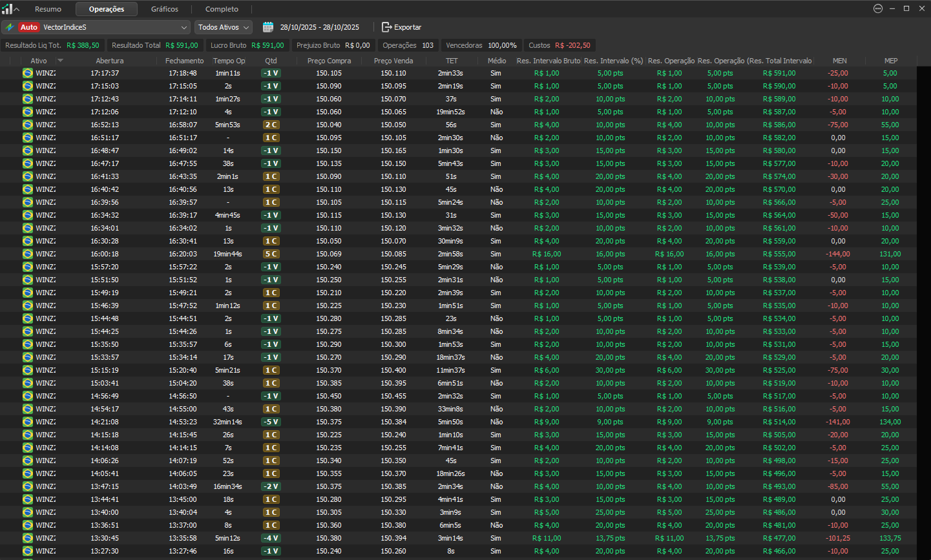
Task: Click the performance report chart icon
Action: pos(6,9)
